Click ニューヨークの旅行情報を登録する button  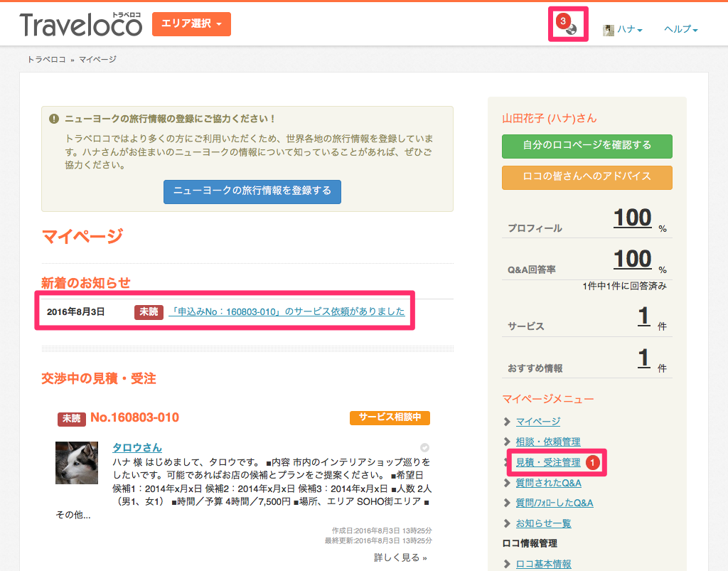coord(252,191)
